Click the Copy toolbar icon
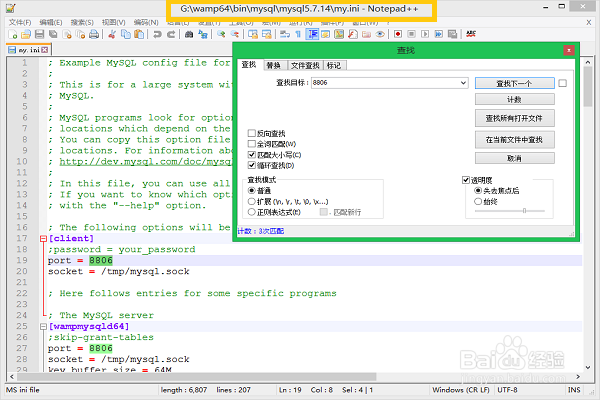The width and height of the screenshot is (600, 400). [126, 34]
